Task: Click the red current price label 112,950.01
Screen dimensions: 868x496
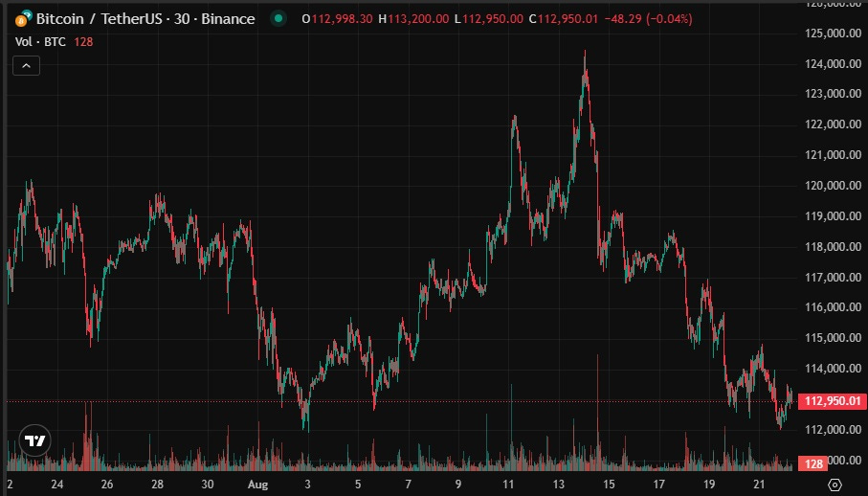Action: click(833, 401)
